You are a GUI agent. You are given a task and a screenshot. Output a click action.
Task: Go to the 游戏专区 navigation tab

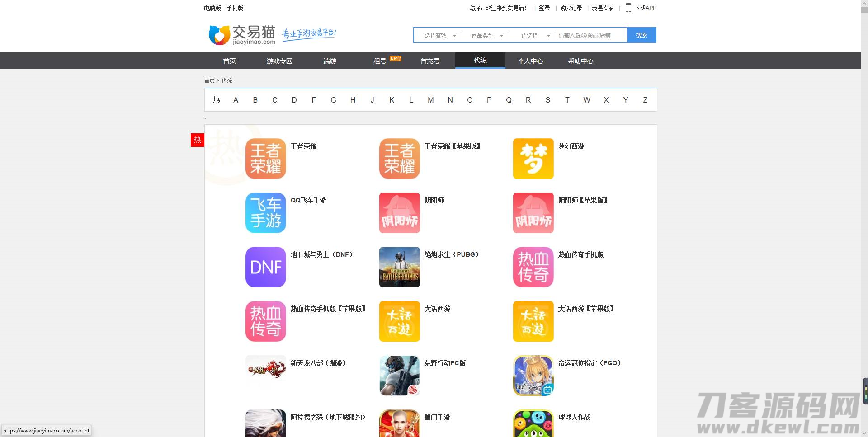(279, 61)
